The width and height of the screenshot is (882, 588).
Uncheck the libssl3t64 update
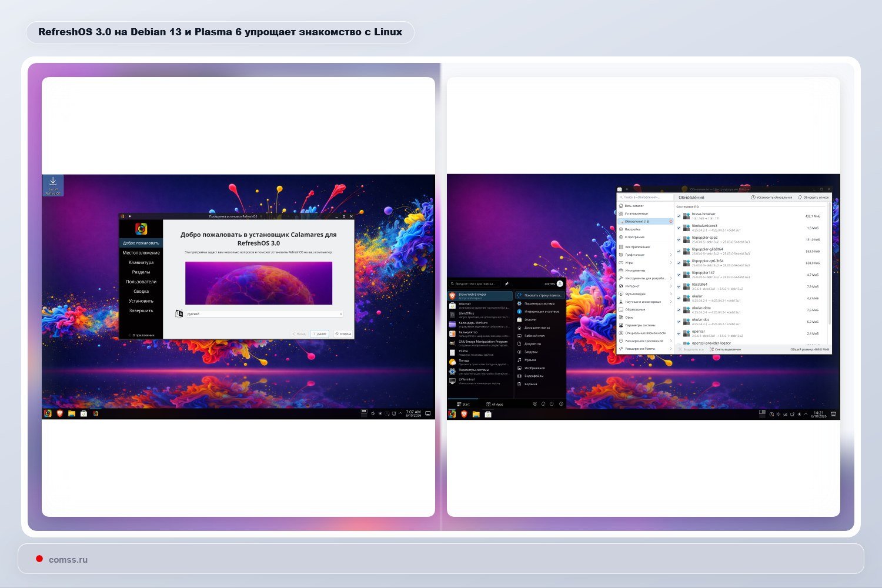coord(679,287)
